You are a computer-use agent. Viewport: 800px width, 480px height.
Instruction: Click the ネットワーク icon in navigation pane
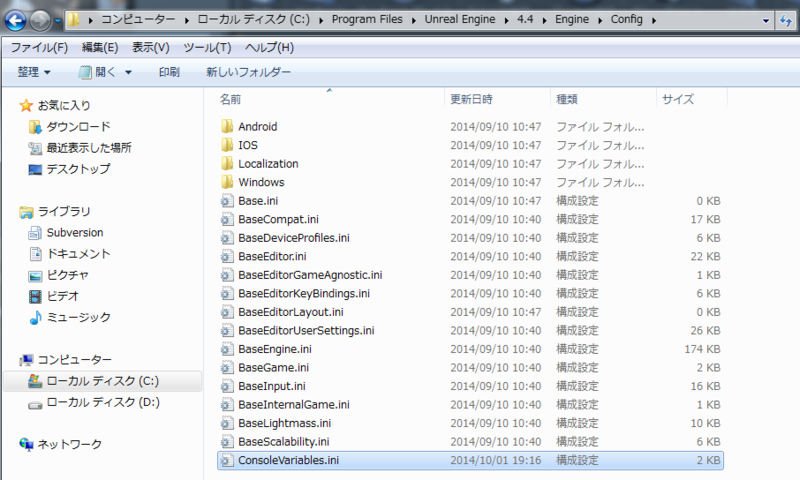[x=26, y=444]
